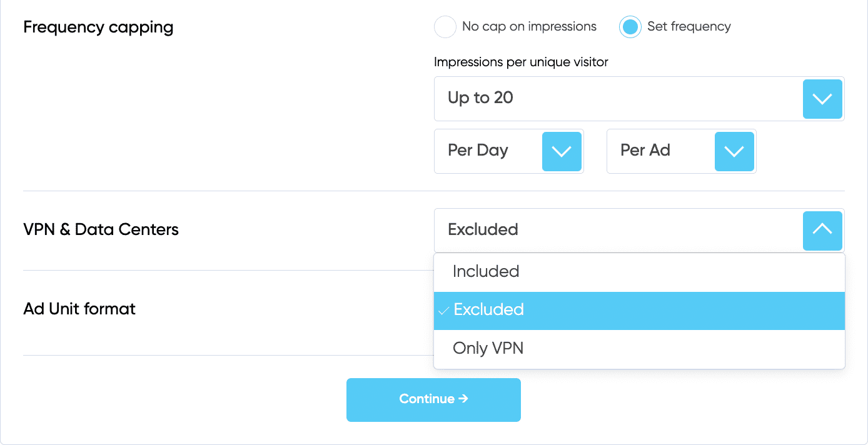
Task: Choose 'Only VPN' from the dropdown options
Action: click(x=488, y=348)
